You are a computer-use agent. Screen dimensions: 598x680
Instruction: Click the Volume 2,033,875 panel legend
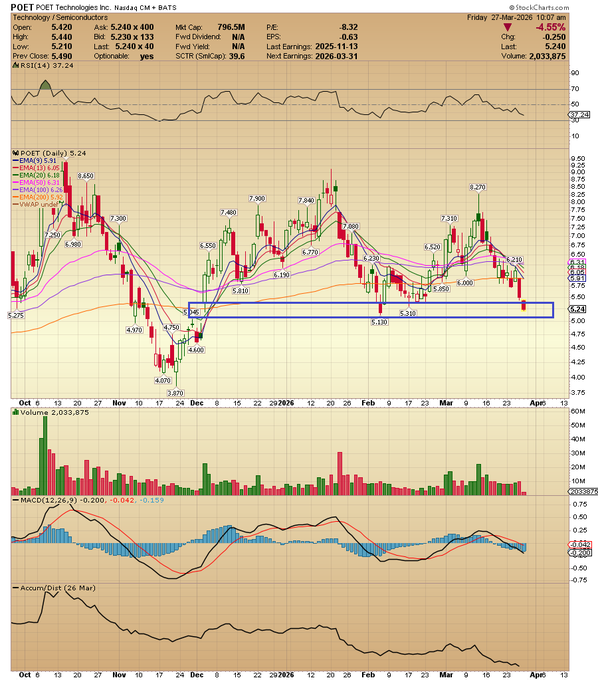51,412
